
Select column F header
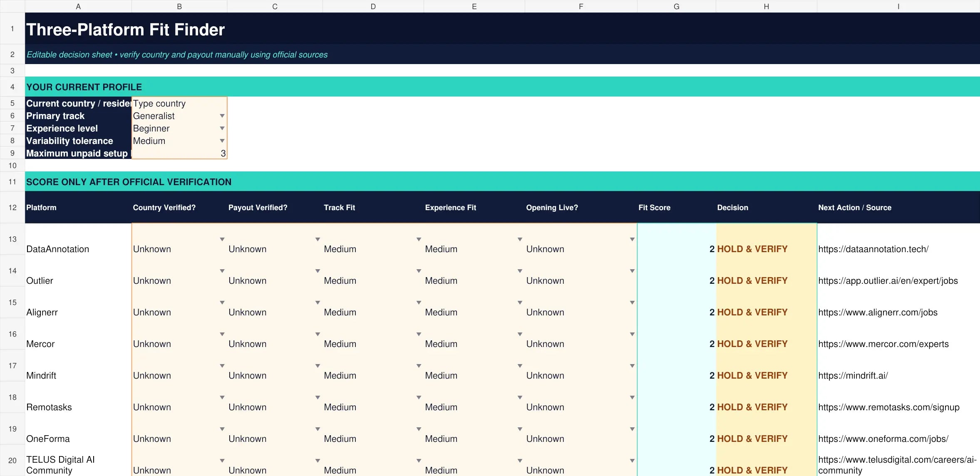(x=581, y=6)
